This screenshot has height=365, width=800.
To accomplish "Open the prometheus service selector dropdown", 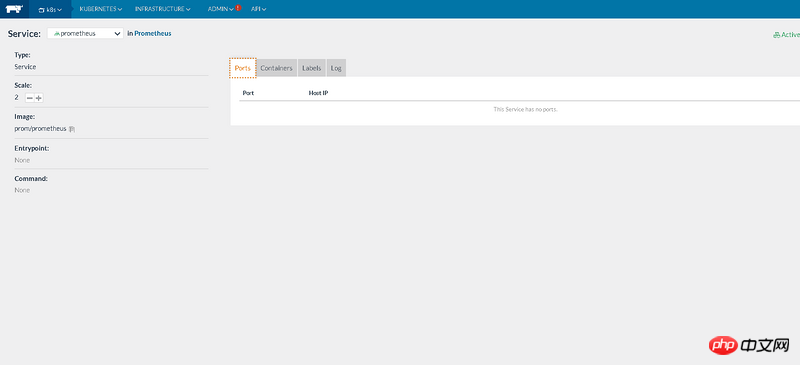I will pyautogui.click(x=85, y=34).
